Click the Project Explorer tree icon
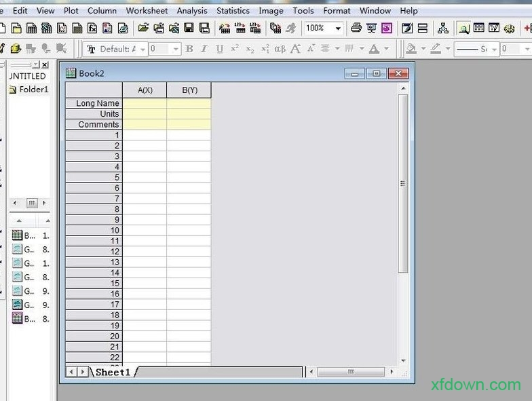532x401 pixels. coord(443,28)
